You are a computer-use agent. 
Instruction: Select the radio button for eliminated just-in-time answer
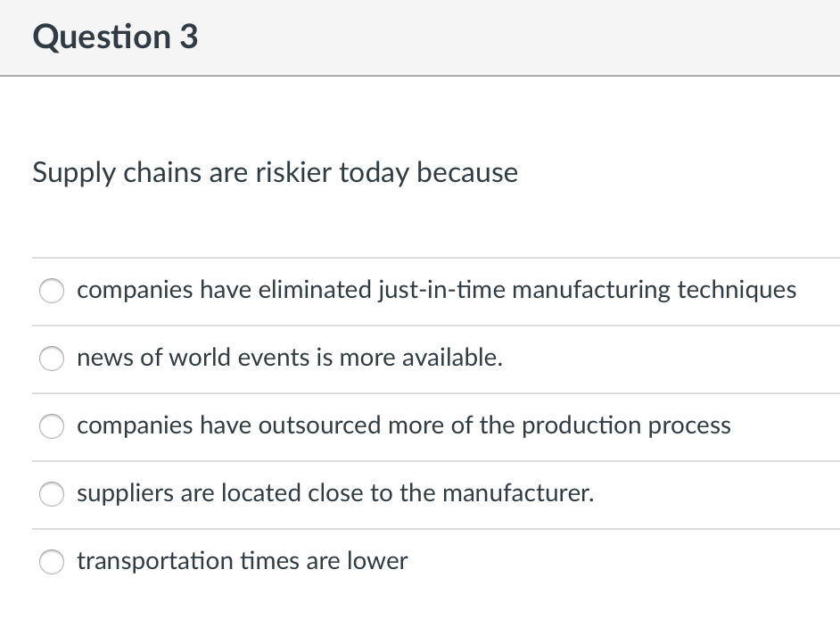click(x=52, y=291)
